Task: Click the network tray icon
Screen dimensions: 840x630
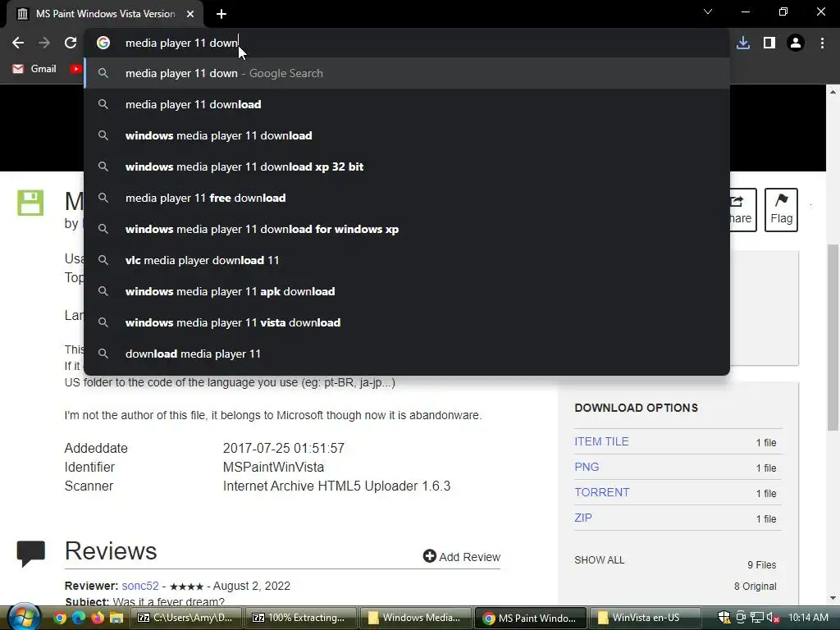Action: point(756,618)
